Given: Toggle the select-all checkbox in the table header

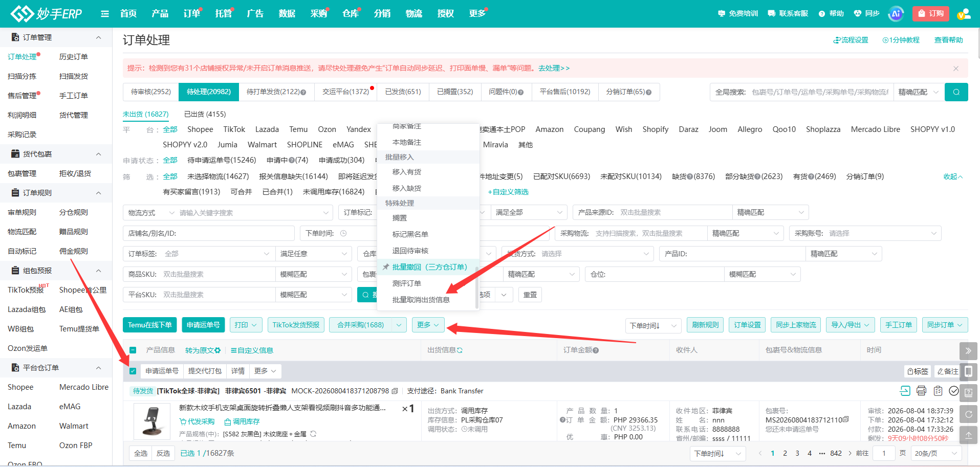Looking at the screenshot, I should (x=133, y=350).
